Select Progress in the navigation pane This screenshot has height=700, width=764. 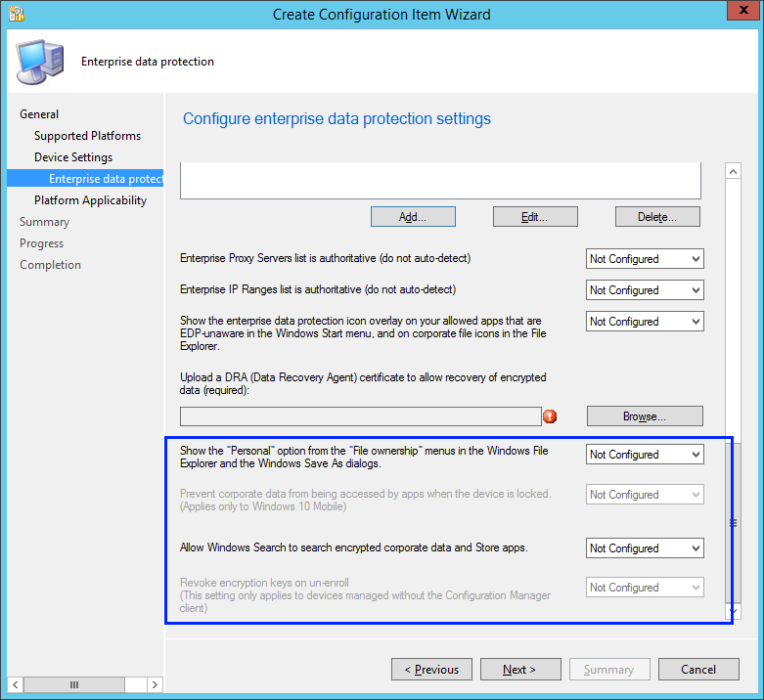tap(41, 243)
